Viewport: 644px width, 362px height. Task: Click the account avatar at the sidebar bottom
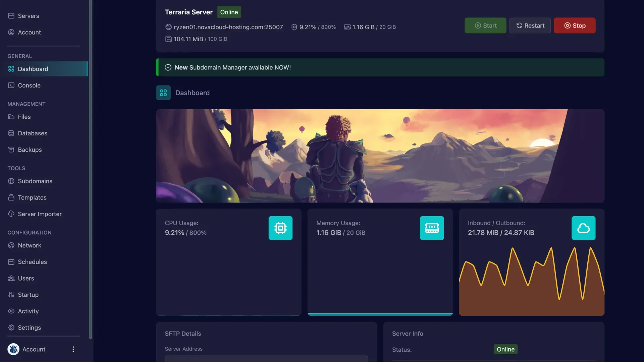pyautogui.click(x=13, y=349)
